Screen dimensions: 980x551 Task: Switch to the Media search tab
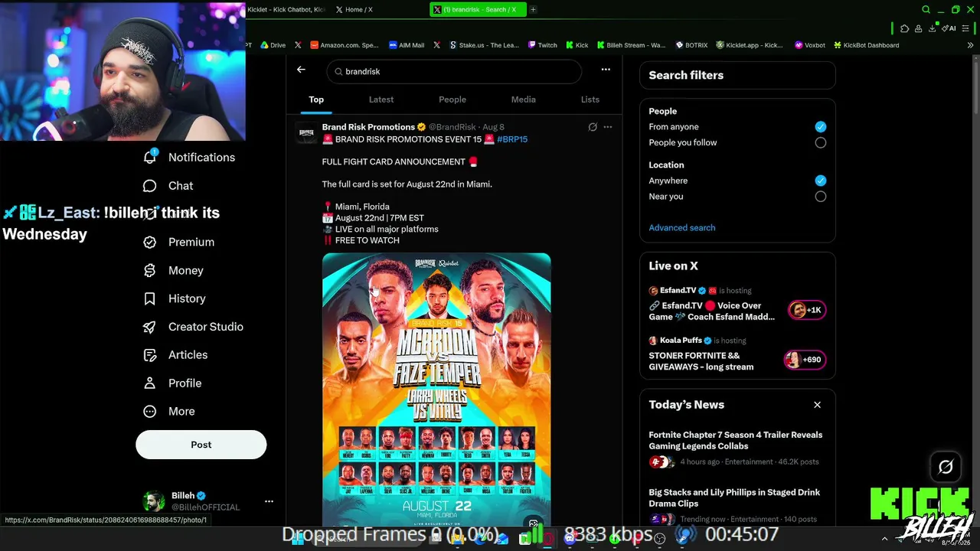click(524, 99)
